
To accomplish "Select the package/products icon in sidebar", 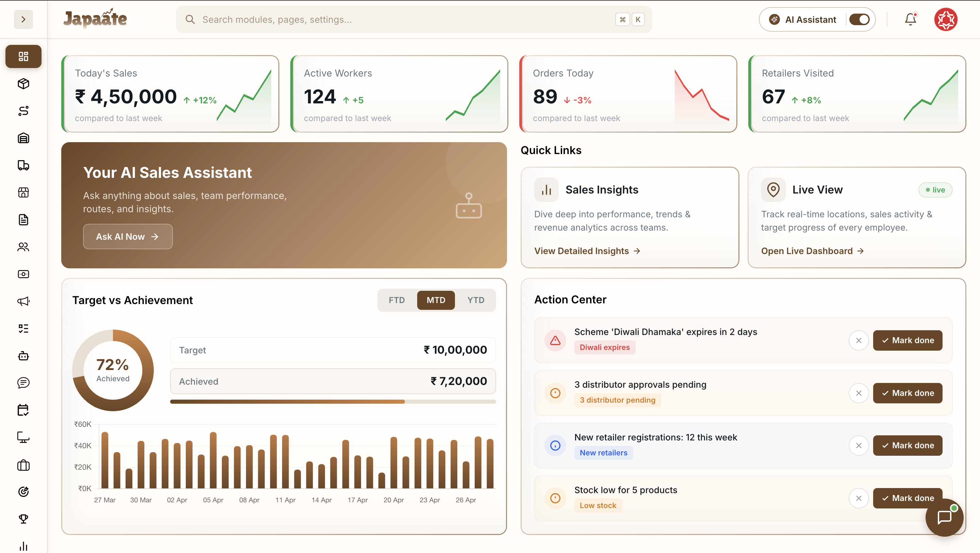I will point(23,84).
